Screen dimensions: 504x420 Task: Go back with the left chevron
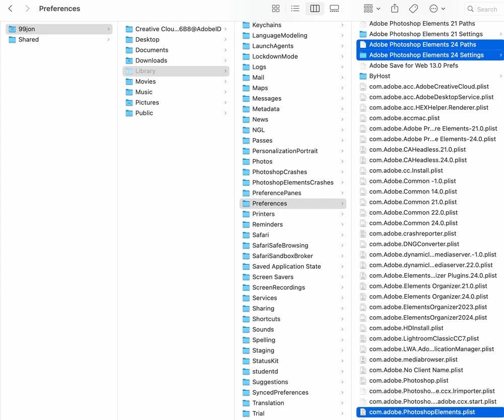coord(10,9)
